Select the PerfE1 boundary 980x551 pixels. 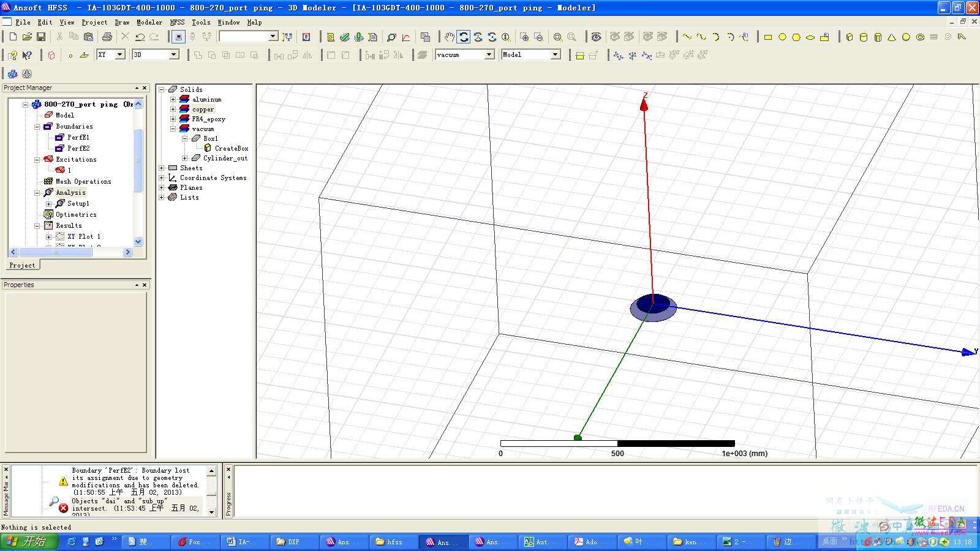78,137
